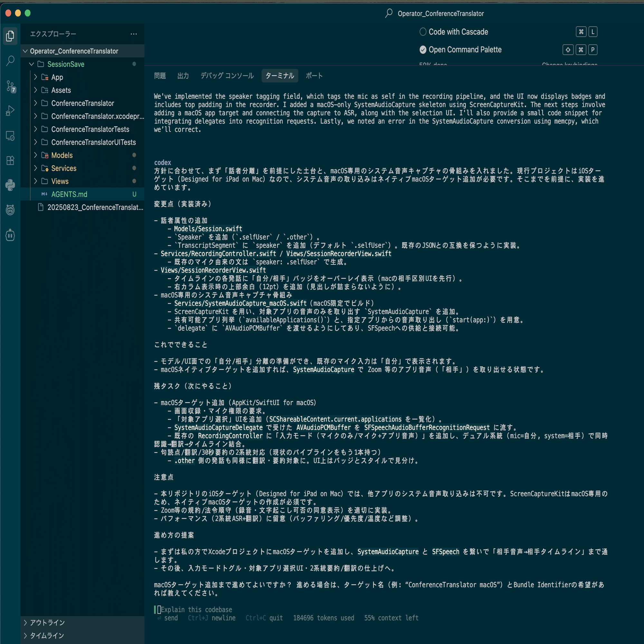Viewport: 644px width, 644px height.
Task: Open the Search magnifier in activity bar
Action: coord(10,61)
